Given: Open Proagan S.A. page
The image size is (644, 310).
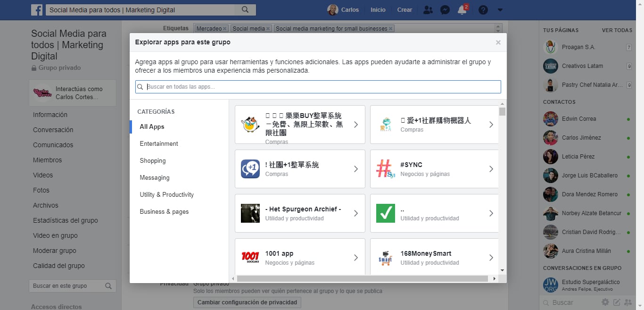Looking at the screenshot, I should pyautogui.click(x=578, y=47).
